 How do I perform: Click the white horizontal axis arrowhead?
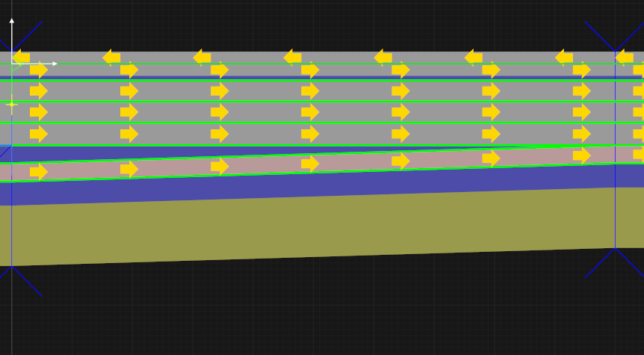click(54, 64)
